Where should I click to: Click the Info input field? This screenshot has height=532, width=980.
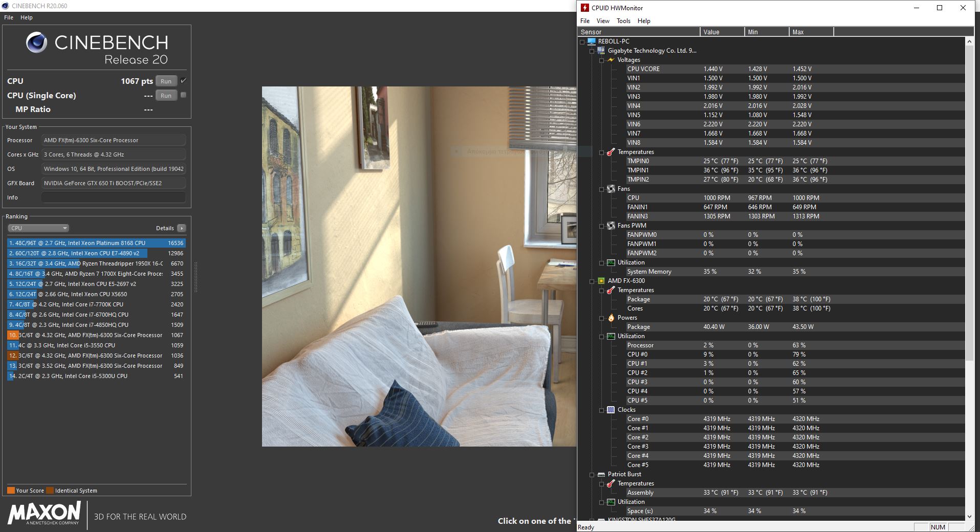(113, 197)
